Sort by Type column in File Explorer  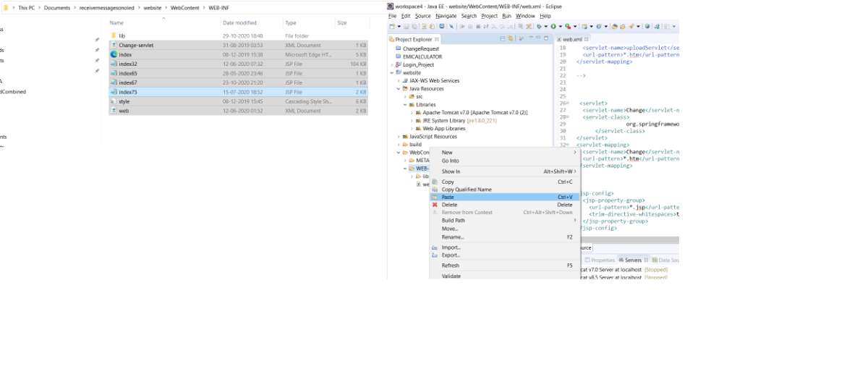pyautogui.click(x=291, y=23)
